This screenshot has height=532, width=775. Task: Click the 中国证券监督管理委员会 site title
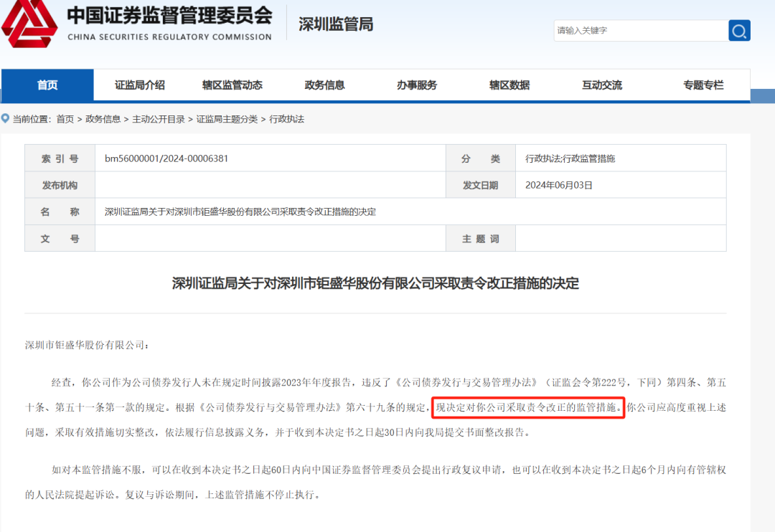[169, 15]
